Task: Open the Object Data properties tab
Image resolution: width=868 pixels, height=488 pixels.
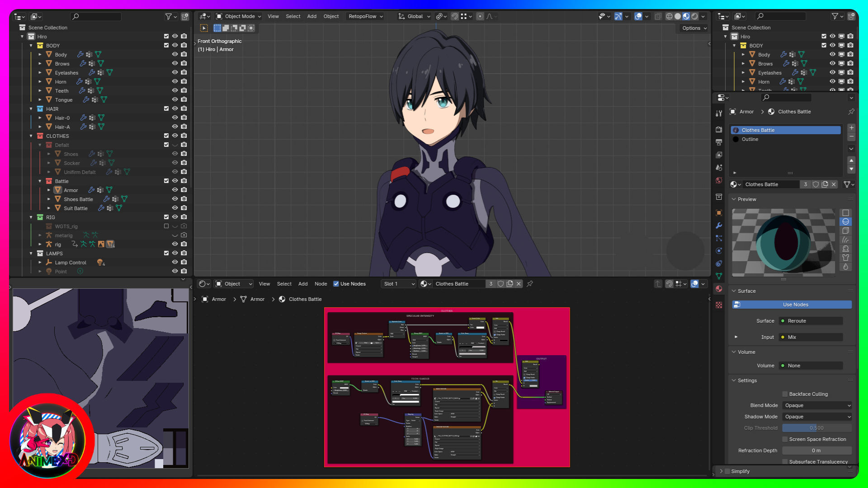Action: [719, 276]
